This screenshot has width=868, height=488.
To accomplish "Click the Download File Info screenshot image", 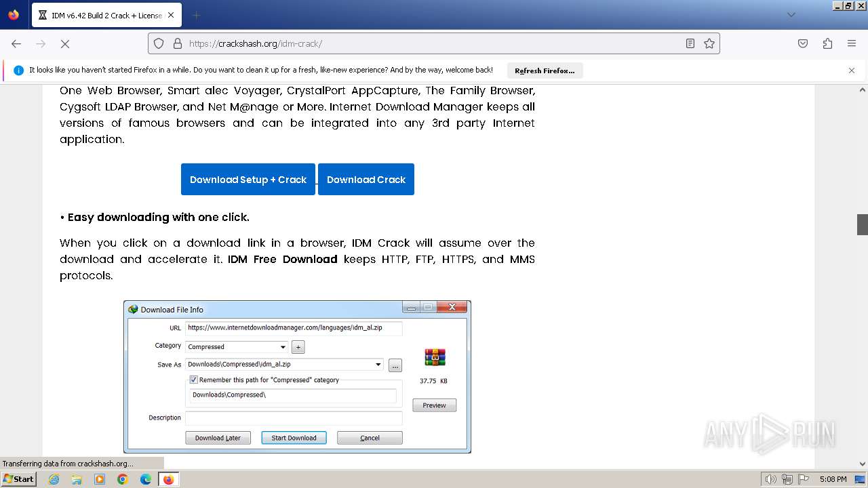I will point(297,377).
